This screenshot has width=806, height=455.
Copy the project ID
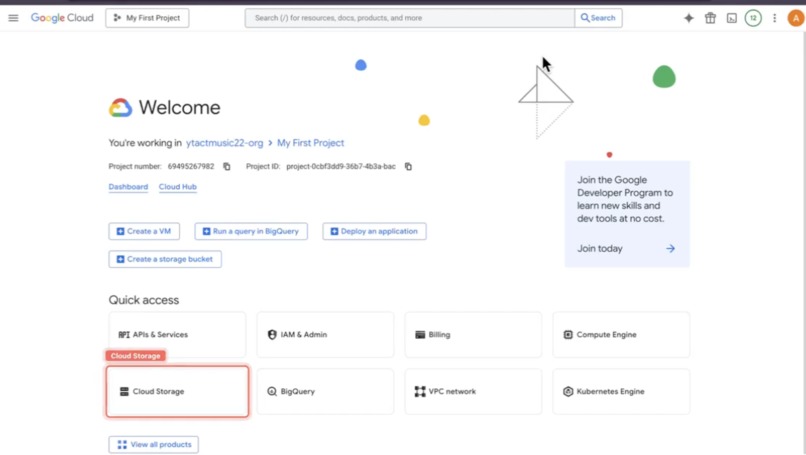tap(408, 167)
